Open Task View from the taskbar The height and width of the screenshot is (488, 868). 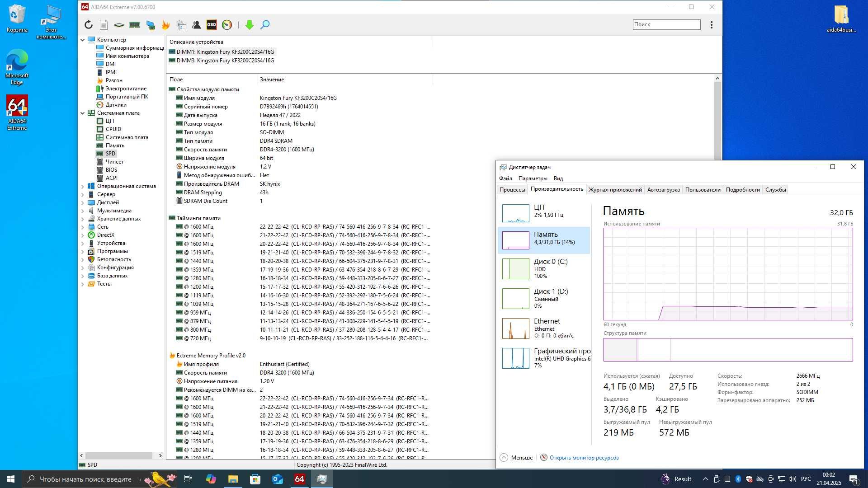(x=188, y=479)
